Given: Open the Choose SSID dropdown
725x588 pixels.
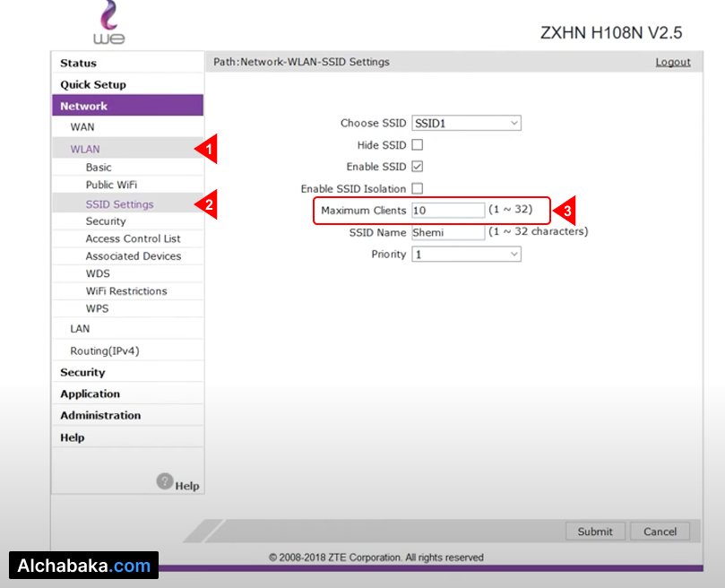Looking at the screenshot, I should [466, 123].
